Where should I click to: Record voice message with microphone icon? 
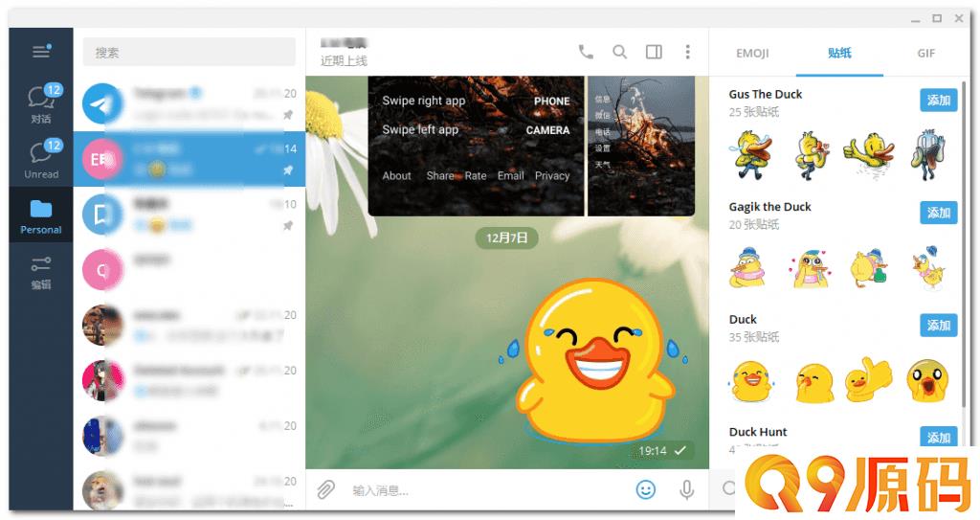[x=687, y=489]
